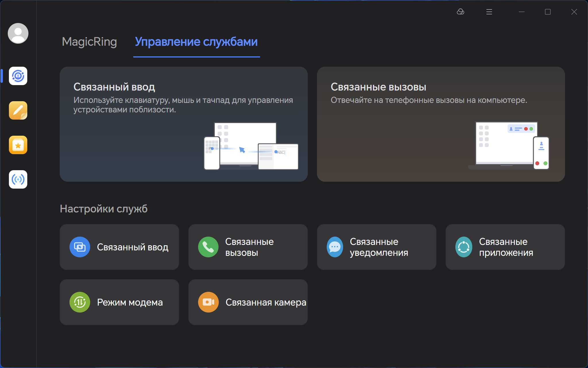Open the orange Связанная камера icon
The height and width of the screenshot is (368, 588).
click(x=208, y=302)
